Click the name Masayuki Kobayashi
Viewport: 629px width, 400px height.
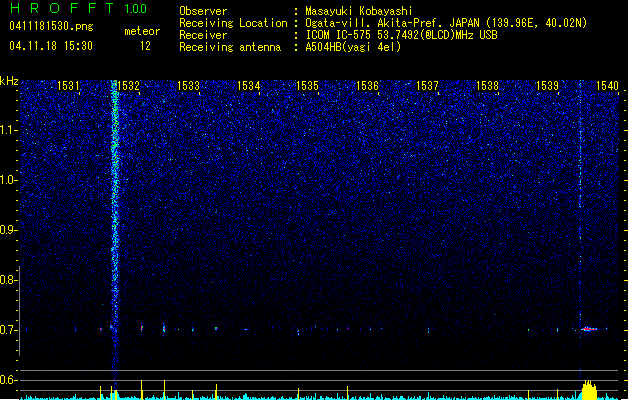[359, 11]
